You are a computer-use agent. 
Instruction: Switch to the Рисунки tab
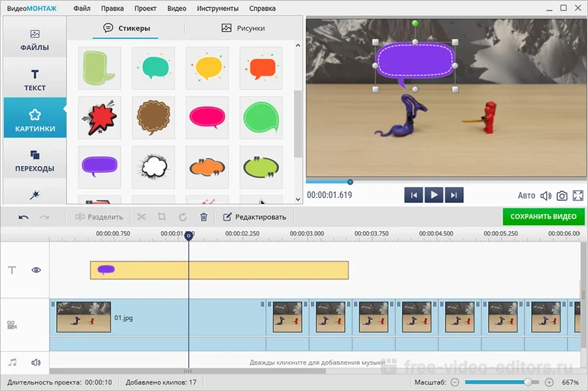coord(243,28)
